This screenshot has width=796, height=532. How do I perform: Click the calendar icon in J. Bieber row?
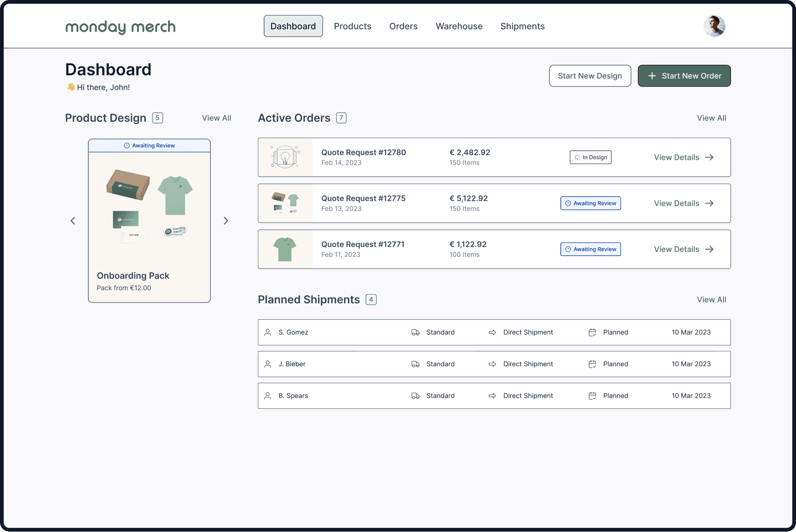592,364
